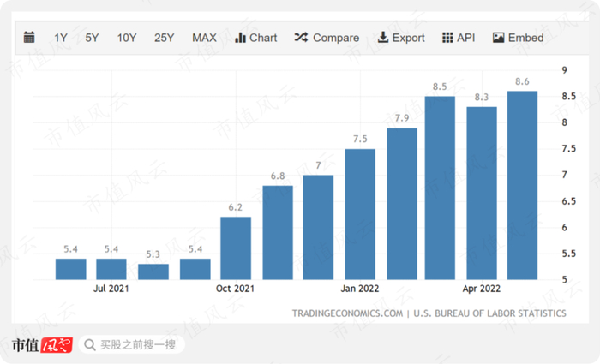Click the 8.5 y-axis tick value
This screenshot has height=364, width=600.
[568, 96]
